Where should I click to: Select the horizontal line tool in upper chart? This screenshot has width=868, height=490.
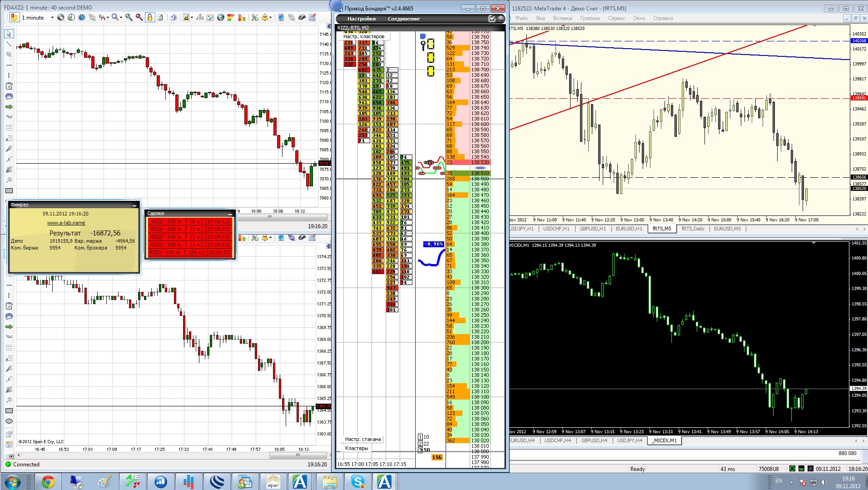coord(9,65)
